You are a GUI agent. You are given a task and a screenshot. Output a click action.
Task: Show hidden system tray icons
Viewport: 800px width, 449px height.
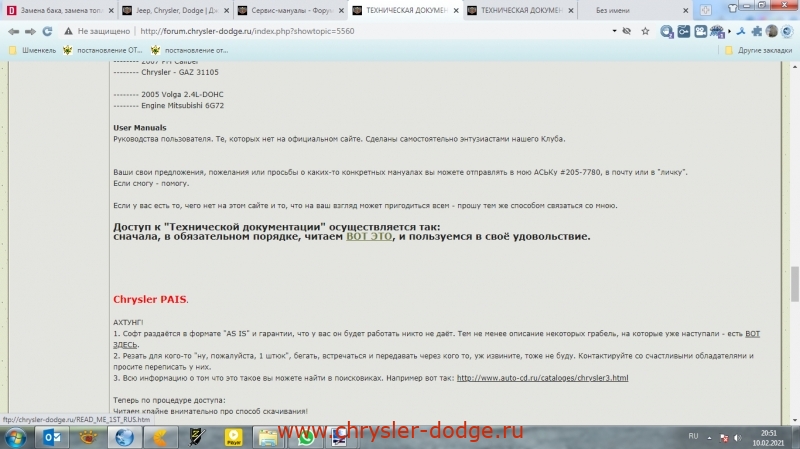709,438
